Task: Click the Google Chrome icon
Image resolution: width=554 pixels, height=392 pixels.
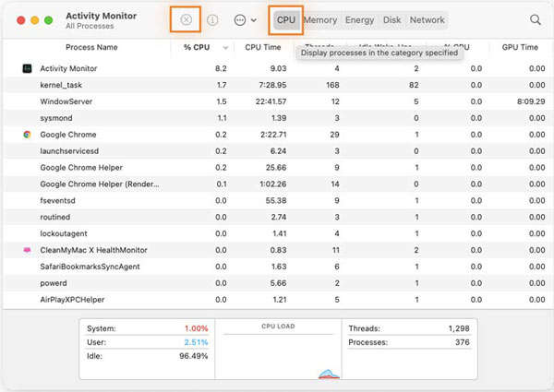Action: click(x=27, y=135)
